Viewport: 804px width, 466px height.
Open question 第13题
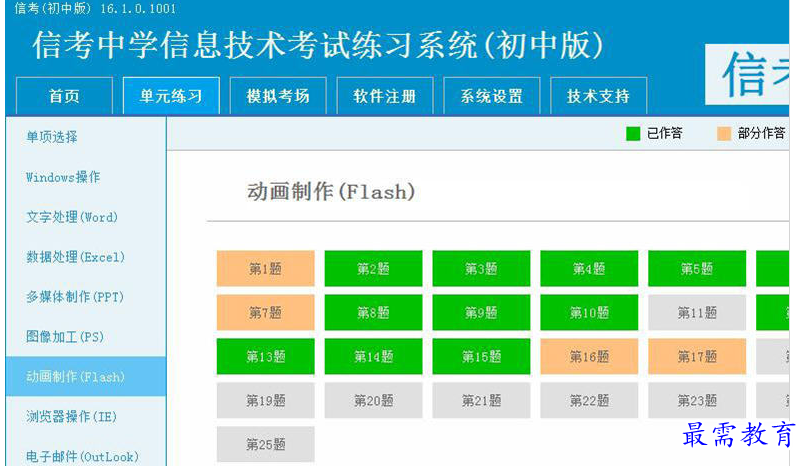point(266,356)
